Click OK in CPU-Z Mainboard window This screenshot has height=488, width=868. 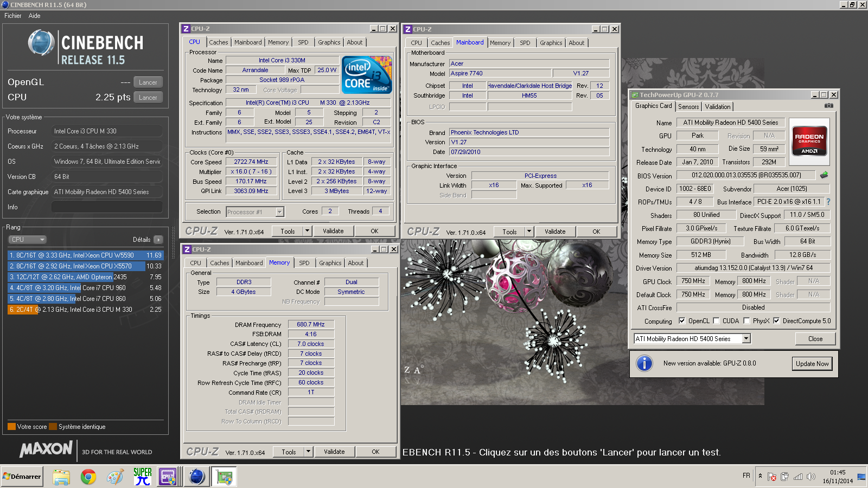(x=596, y=232)
